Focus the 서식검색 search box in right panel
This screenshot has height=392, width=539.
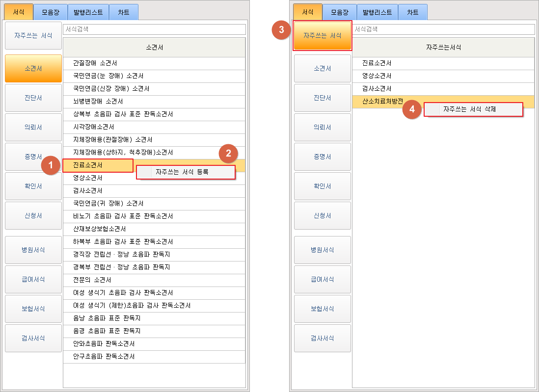(443, 29)
